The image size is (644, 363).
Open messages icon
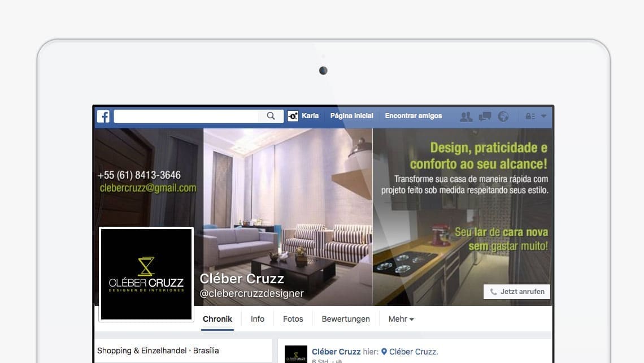pyautogui.click(x=485, y=116)
